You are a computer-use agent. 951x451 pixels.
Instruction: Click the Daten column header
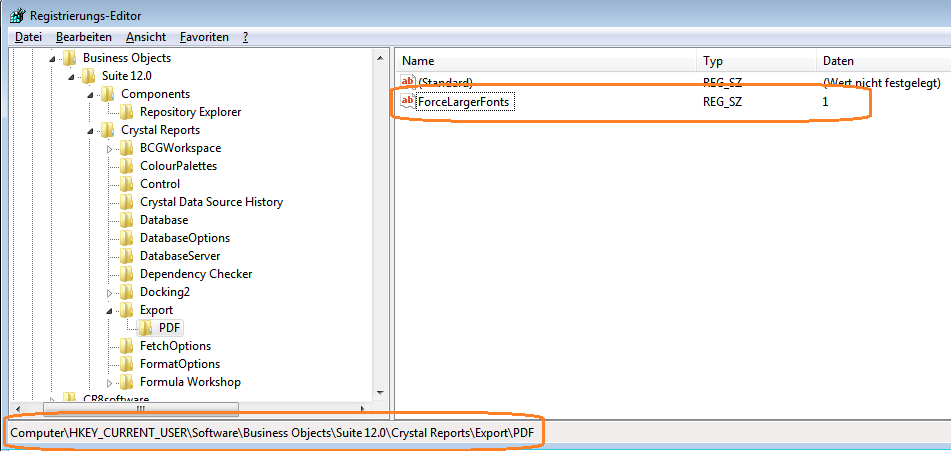[x=884, y=61]
